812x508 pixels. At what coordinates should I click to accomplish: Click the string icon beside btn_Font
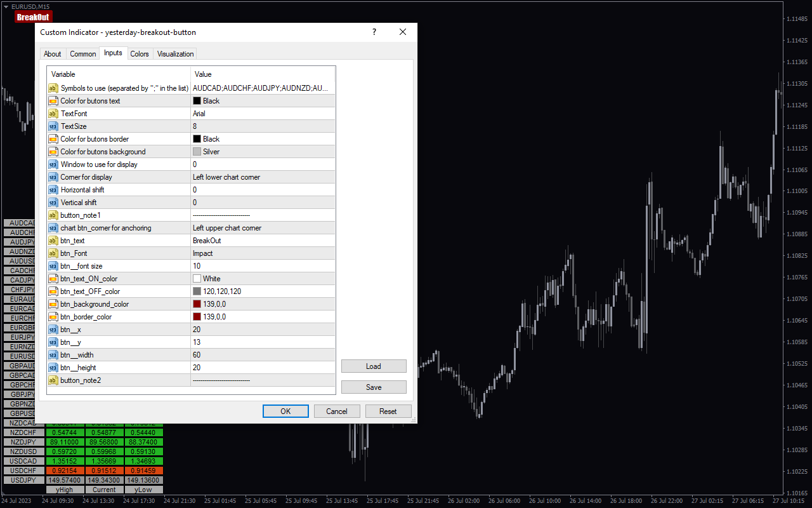(53, 253)
